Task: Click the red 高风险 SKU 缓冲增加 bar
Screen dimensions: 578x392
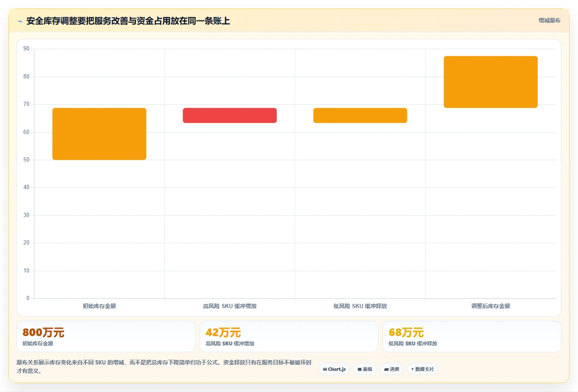Action: coord(230,116)
